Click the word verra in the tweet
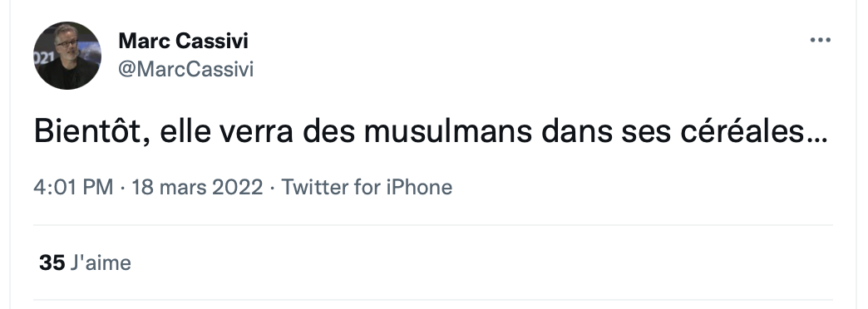The width and height of the screenshot is (868, 309). point(256,131)
